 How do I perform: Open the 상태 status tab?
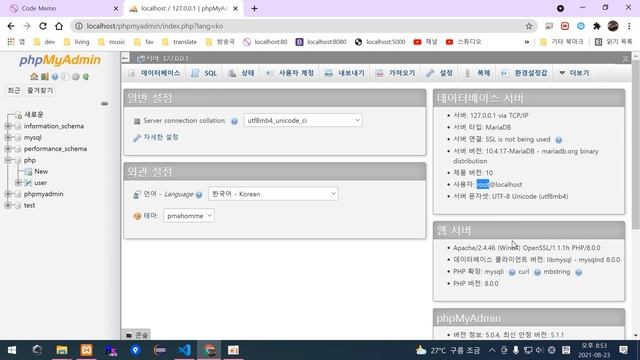click(241, 73)
